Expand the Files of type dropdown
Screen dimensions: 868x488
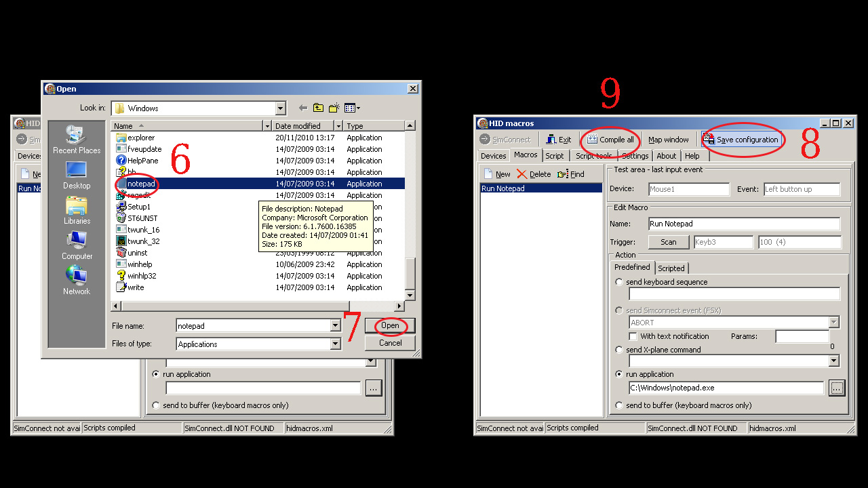tap(335, 344)
